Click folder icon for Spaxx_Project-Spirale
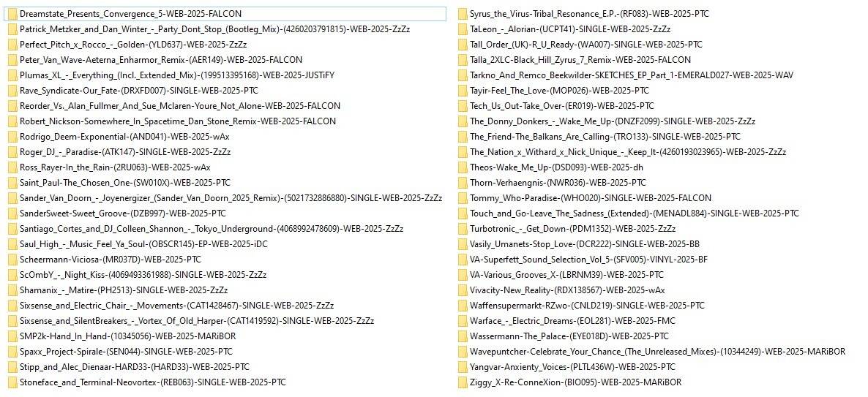The image size is (868, 397). click(x=12, y=351)
